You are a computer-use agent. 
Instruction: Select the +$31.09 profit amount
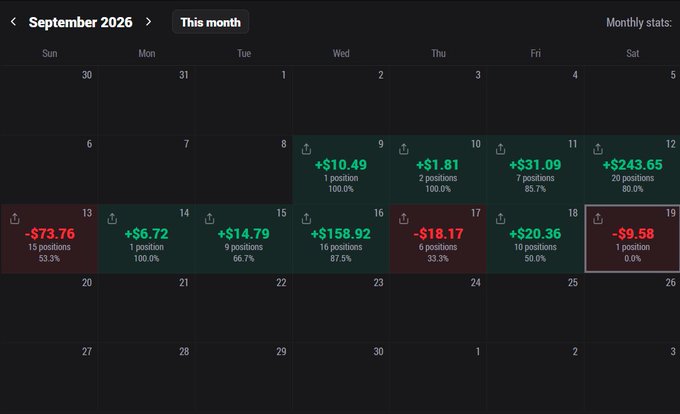point(535,165)
